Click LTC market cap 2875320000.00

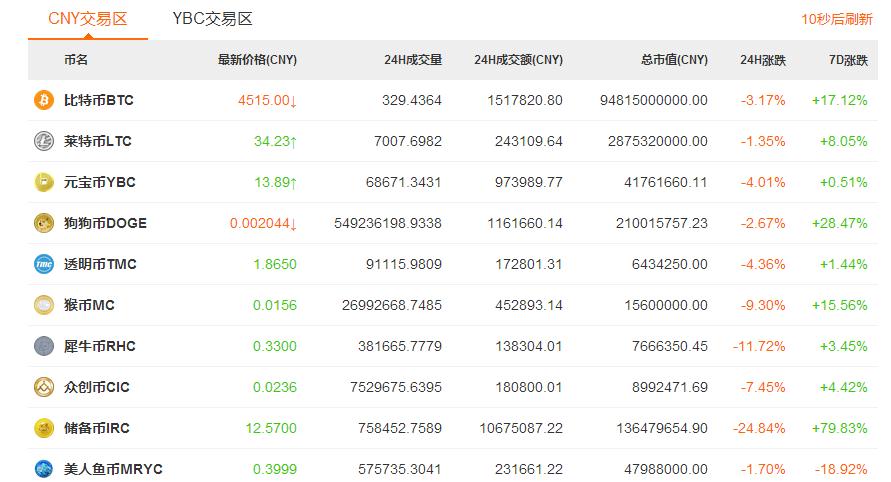click(x=658, y=142)
